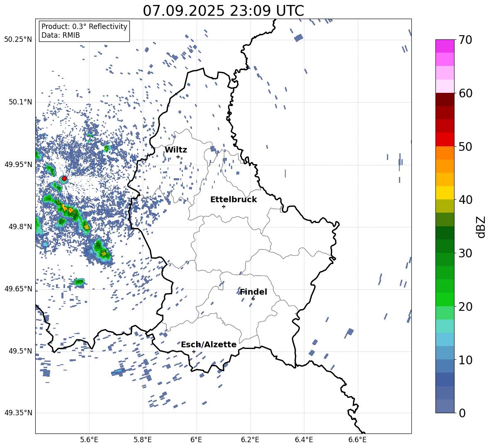This screenshot has height=448, width=491.
Task: Click the Findel station cross marker
Action: click(253, 299)
